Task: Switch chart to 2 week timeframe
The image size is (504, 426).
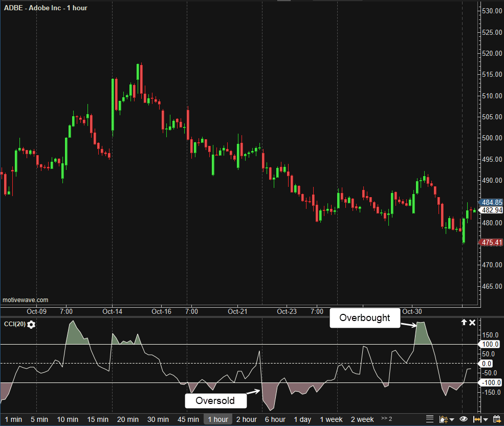Action: pos(362,419)
